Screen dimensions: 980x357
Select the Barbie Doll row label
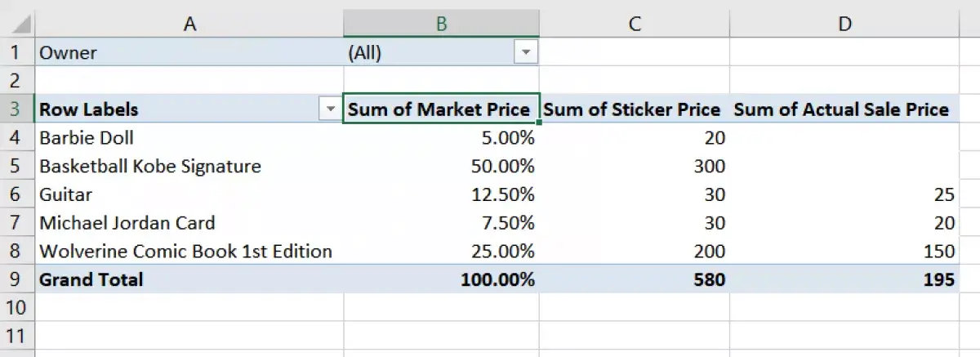pyautogui.click(x=189, y=137)
